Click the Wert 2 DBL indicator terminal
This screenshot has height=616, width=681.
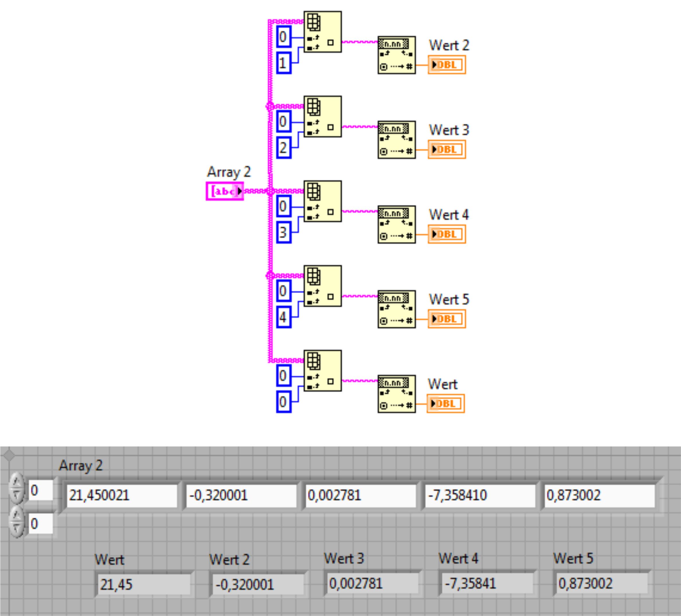tap(447, 65)
